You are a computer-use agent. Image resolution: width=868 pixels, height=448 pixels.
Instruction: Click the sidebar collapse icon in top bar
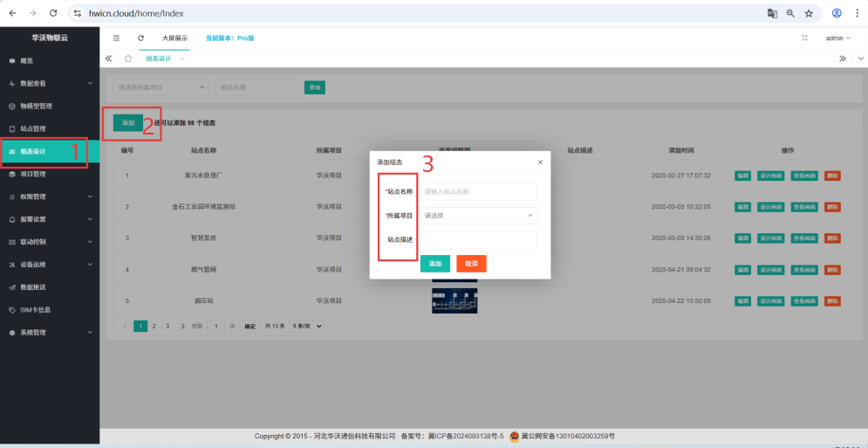(116, 38)
